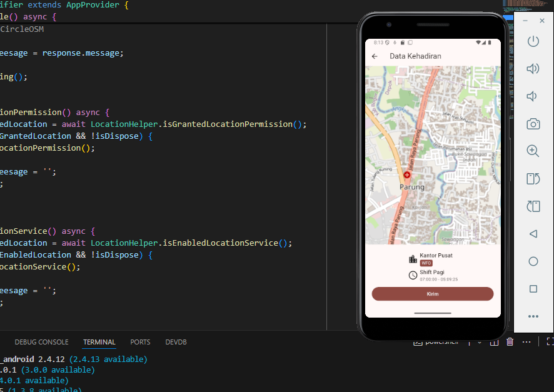Split the terminal pane
This screenshot has width=554, height=392.
coord(494,341)
